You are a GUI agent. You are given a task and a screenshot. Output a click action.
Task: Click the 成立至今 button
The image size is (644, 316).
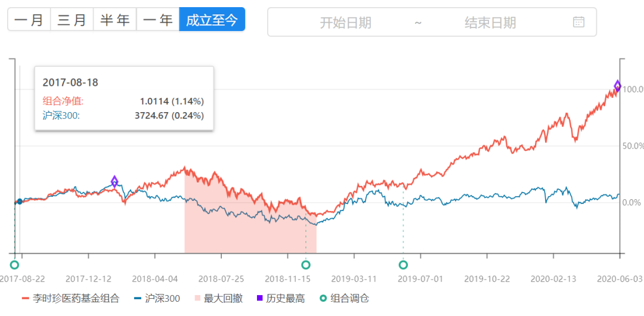pyautogui.click(x=212, y=20)
